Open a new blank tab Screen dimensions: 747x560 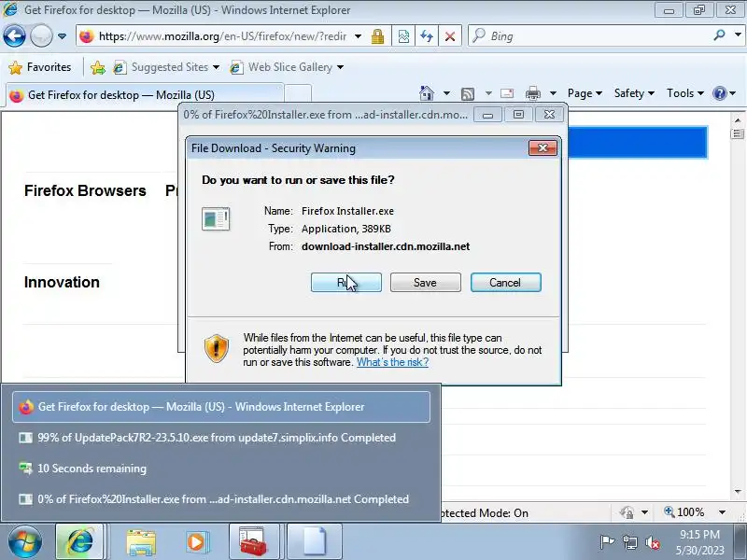click(x=298, y=94)
